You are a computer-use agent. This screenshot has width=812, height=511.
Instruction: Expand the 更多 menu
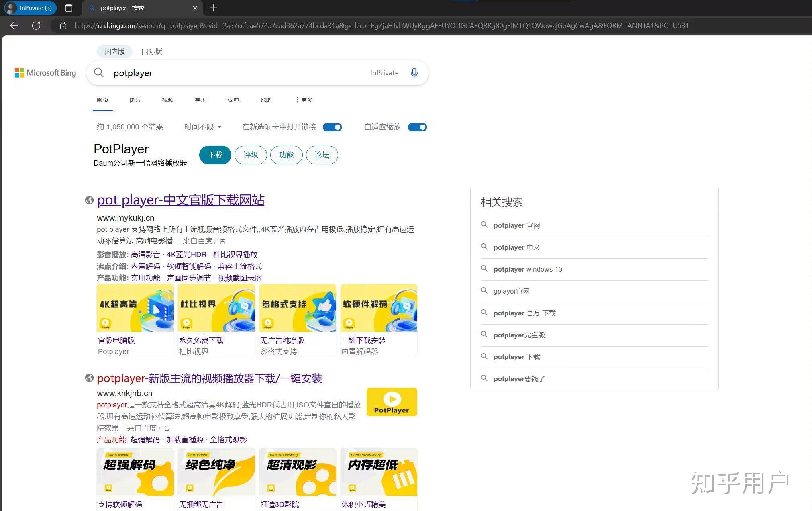(x=304, y=100)
